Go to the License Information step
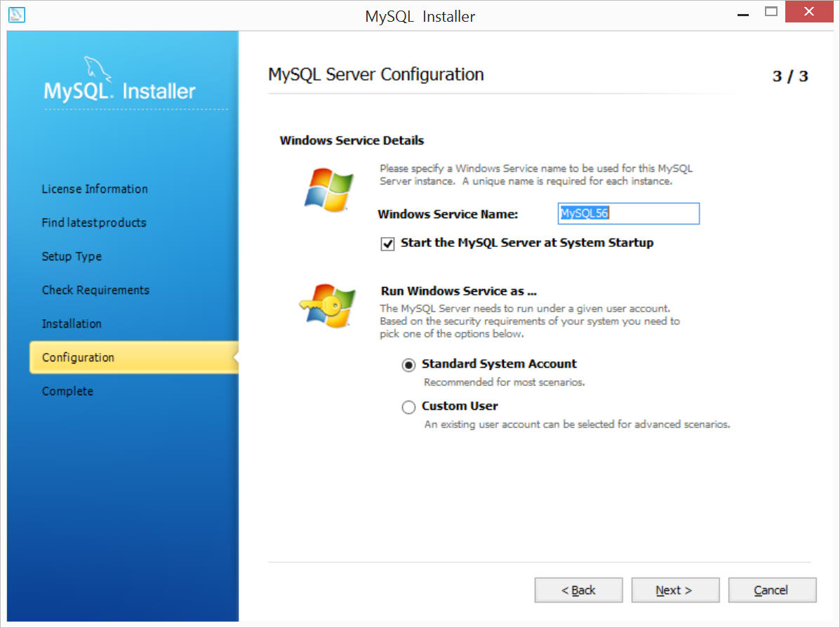Image resolution: width=840 pixels, height=628 pixels. [x=95, y=189]
